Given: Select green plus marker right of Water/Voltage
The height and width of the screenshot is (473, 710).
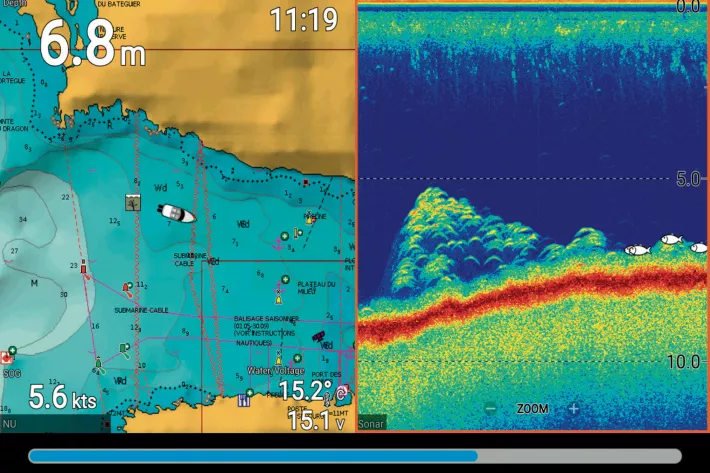Looking at the screenshot, I should tap(297, 358).
